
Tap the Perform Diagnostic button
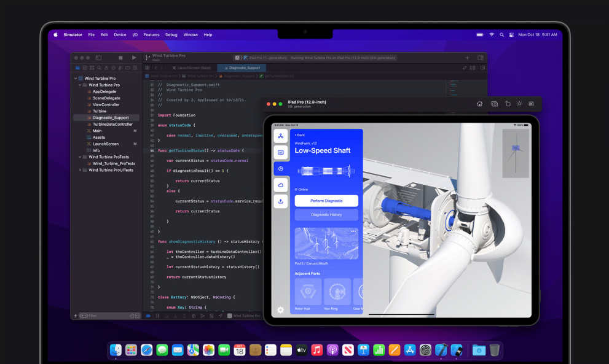326,201
